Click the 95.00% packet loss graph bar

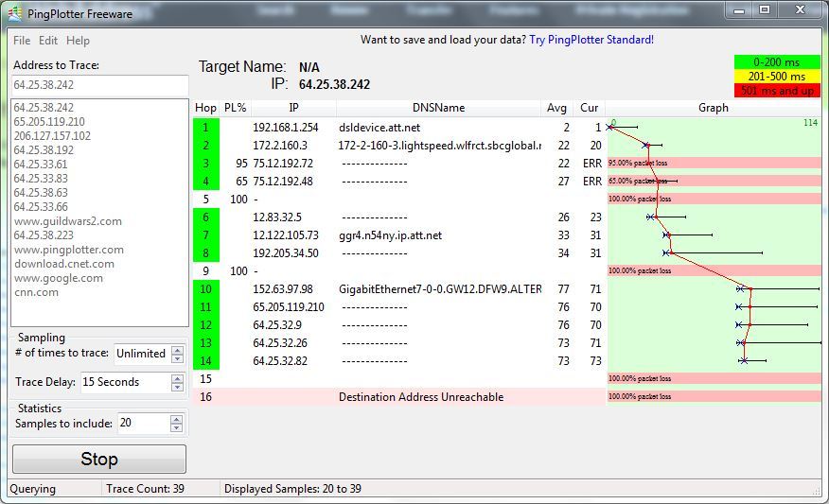pos(714,163)
